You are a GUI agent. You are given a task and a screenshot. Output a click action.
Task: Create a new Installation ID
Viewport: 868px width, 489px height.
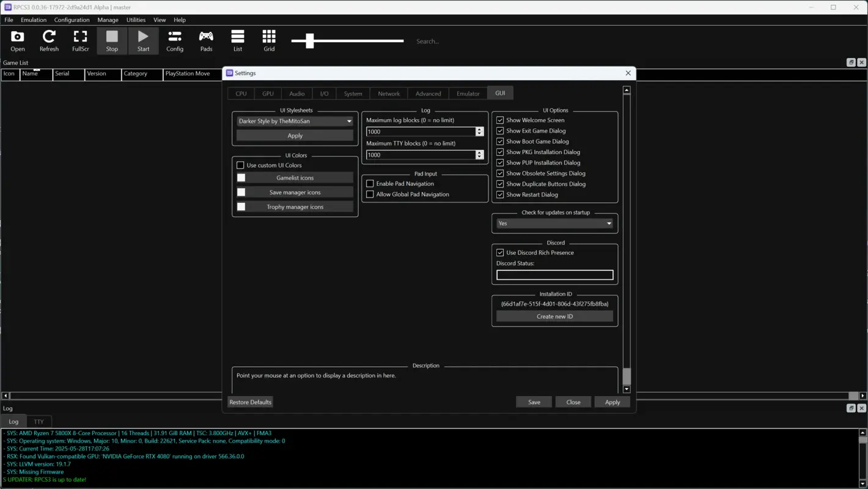point(554,316)
